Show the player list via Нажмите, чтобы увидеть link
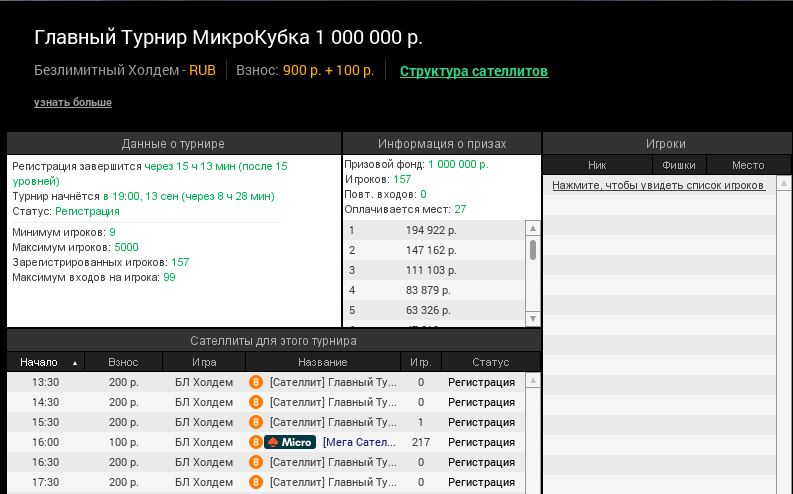Viewport: 793px width, 494px height. click(659, 185)
